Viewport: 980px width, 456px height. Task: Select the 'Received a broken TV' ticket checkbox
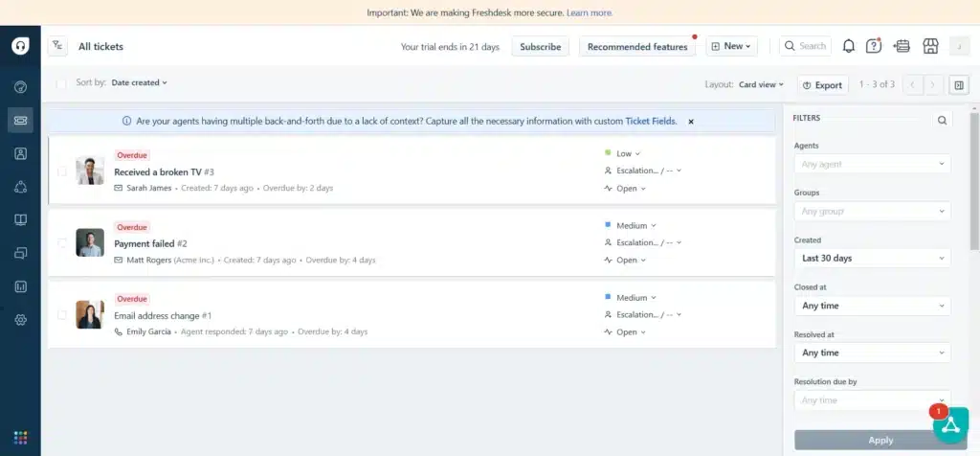click(x=62, y=171)
